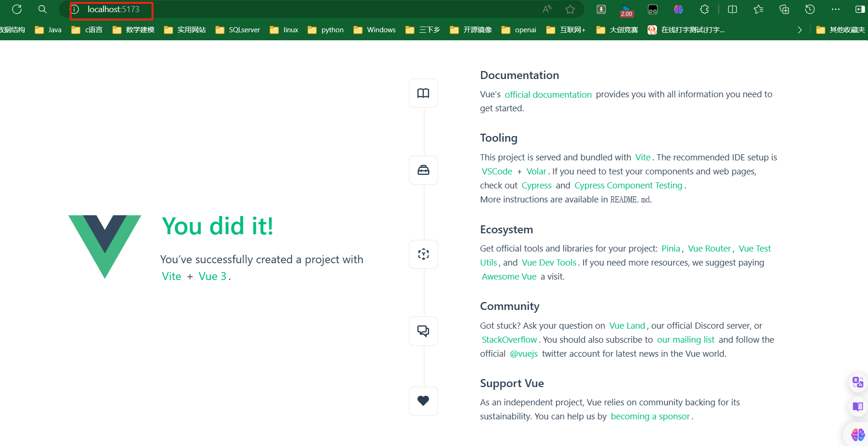Viewport: 868px width, 446px height.
Task: Expand bookmarks overflow chevron
Action: [x=800, y=30]
